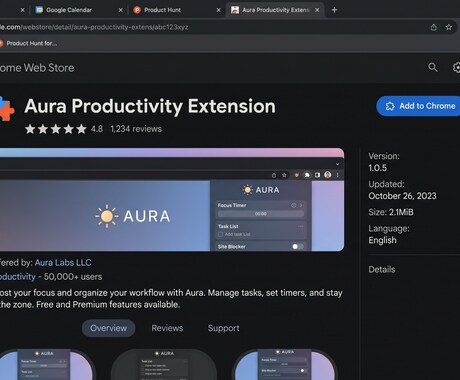
Task: Click the version number 1.0.5
Action: (378, 168)
